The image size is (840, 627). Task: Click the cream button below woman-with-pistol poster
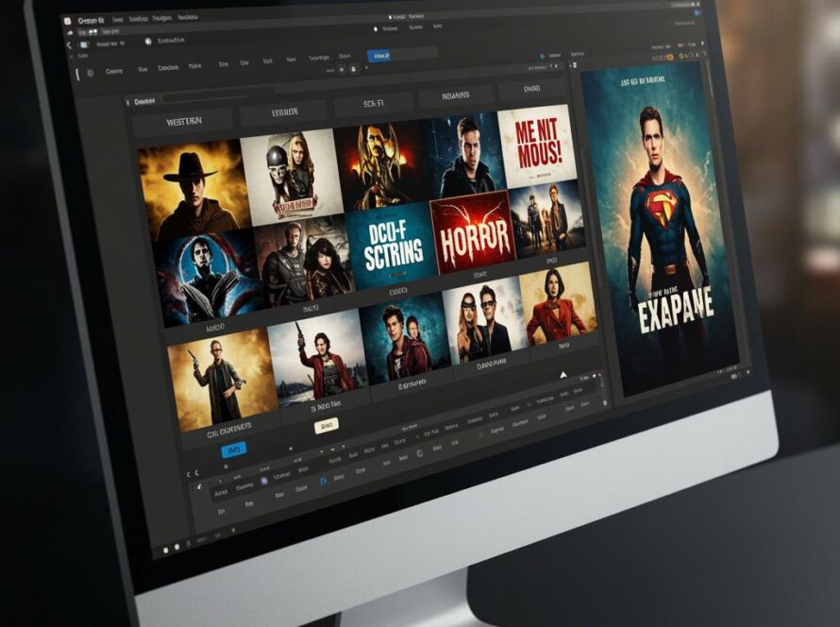[326, 426]
